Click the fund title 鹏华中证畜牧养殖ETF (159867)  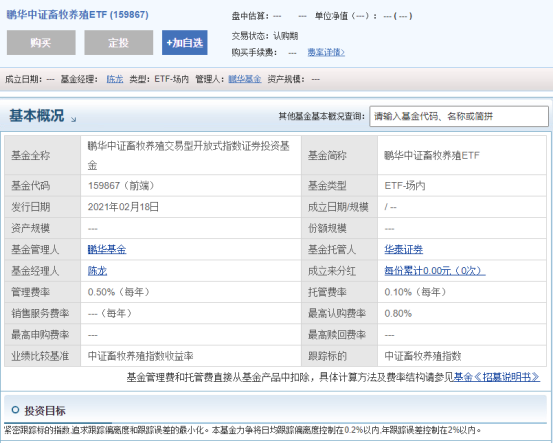pyautogui.click(x=78, y=15)
